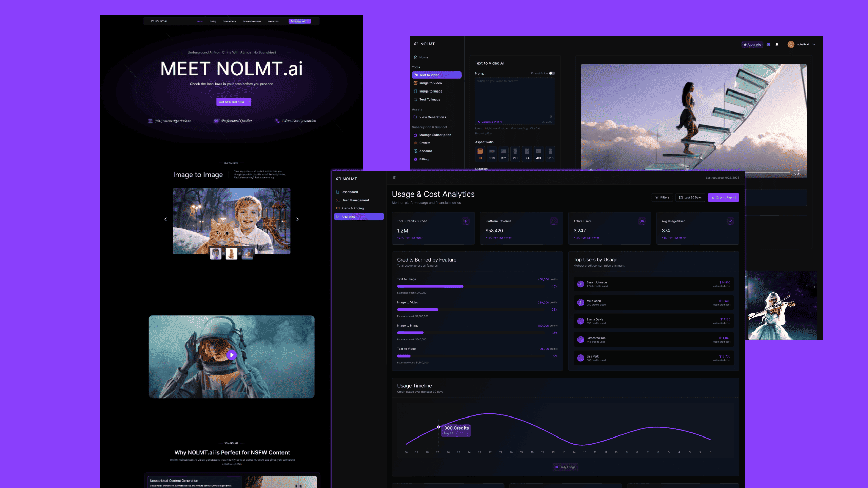This screenshot has height=488, width=868.
Task: Select the 16:9 aspect ratio
Action: (492, 154)
